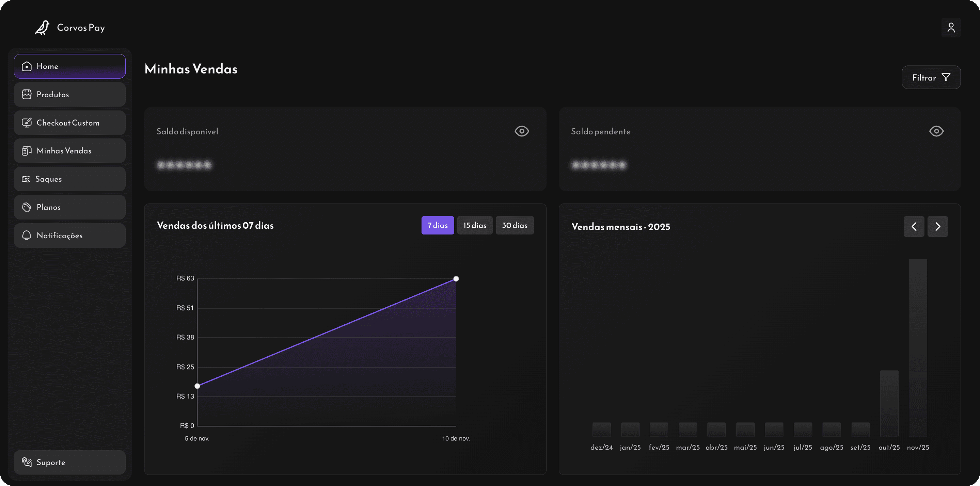Click the 'Vendas dos últimos 07 dias' title
Screen dimensions: 980x486
pos(215,225)
